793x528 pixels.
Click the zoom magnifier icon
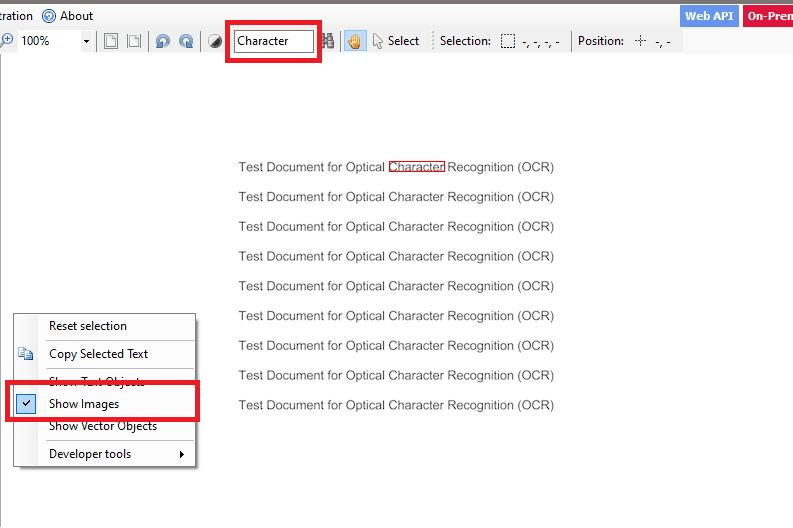7,41
